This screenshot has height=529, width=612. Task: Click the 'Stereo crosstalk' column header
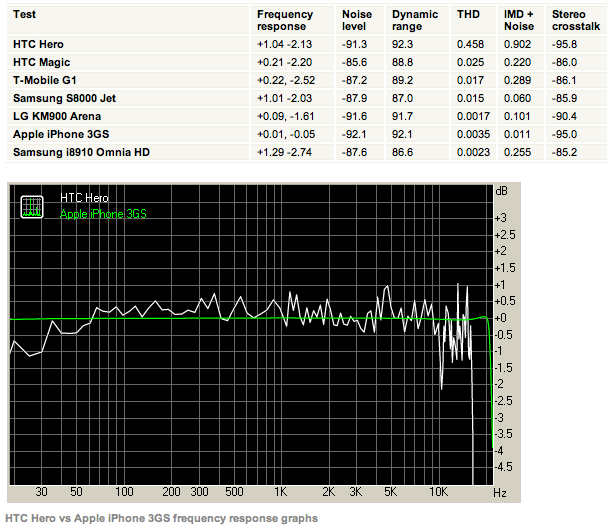[x=576, y=20]
